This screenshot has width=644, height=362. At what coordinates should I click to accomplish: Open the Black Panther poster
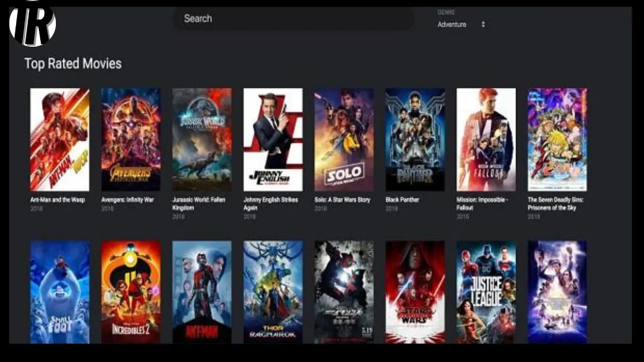[x=415, y=140]
